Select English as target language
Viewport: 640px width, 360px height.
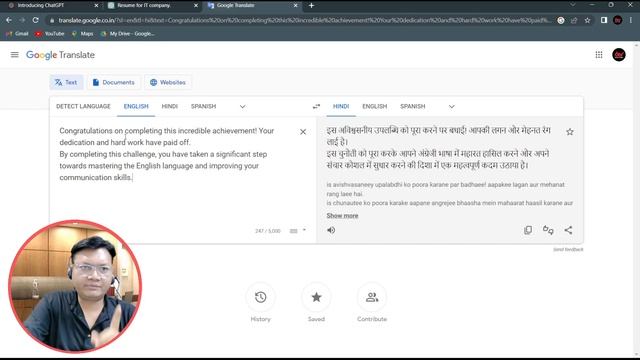click(x=374, y=107)
